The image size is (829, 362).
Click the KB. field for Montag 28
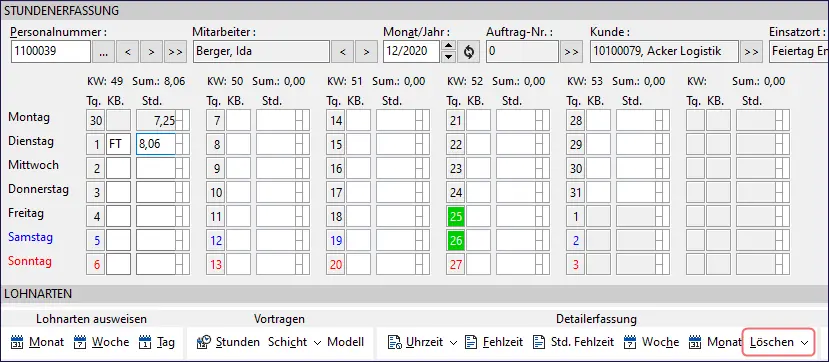coord(598,120)
